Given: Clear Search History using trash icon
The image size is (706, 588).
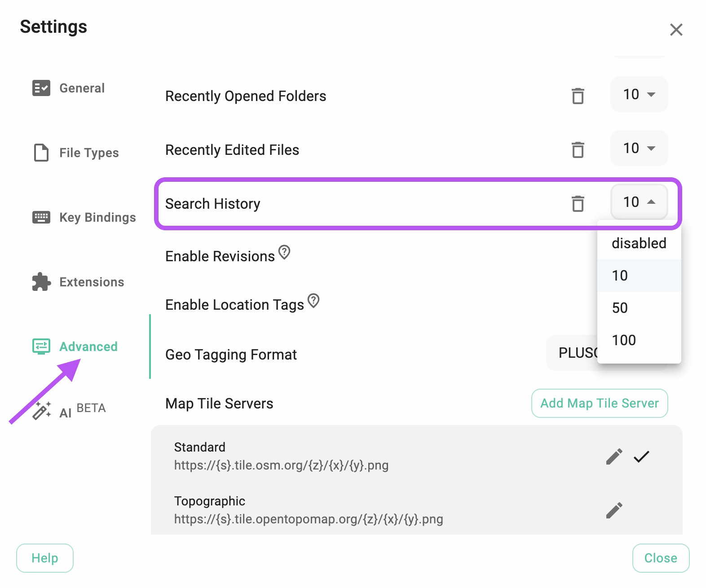Looking at the screenshot, I should point(578,203).
